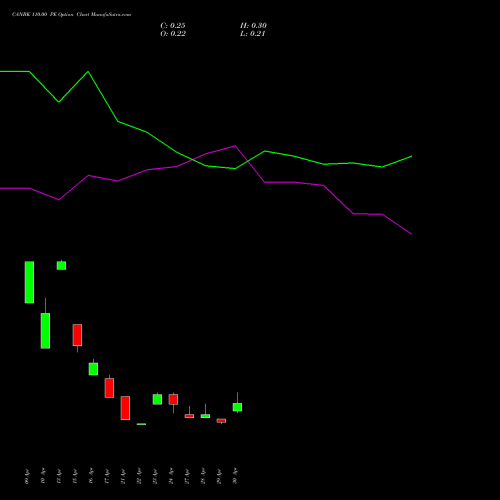Click the '30 Apr' date label on axis
The width and height of the screenshot is (500, 500).
[x=235, y=476]
